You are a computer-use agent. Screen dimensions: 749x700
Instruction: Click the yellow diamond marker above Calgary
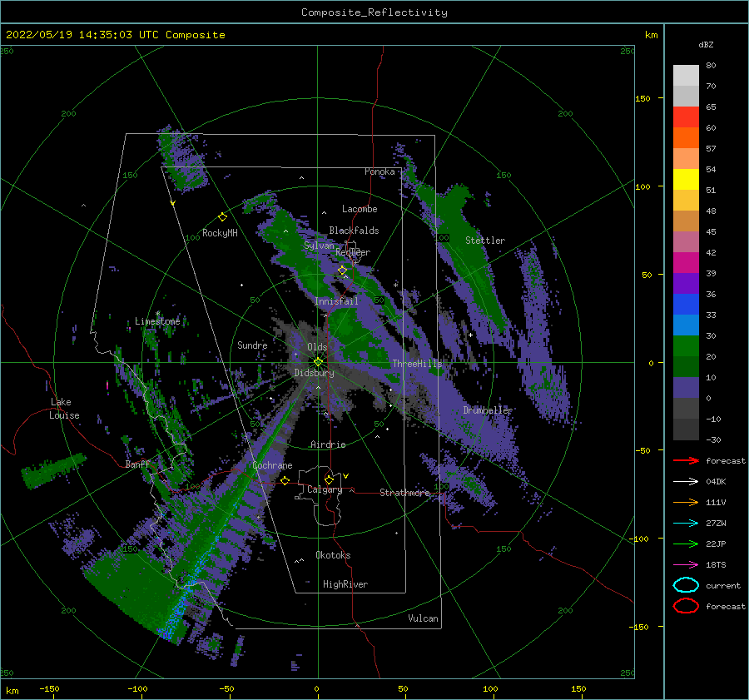click(x=329, y=479)
